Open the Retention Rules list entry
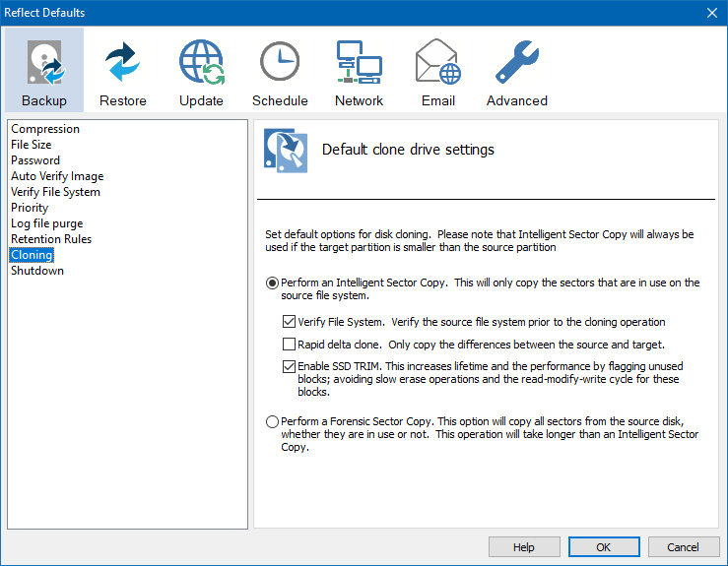The height and width of the screenshot is (566, 728). [51, 239]
